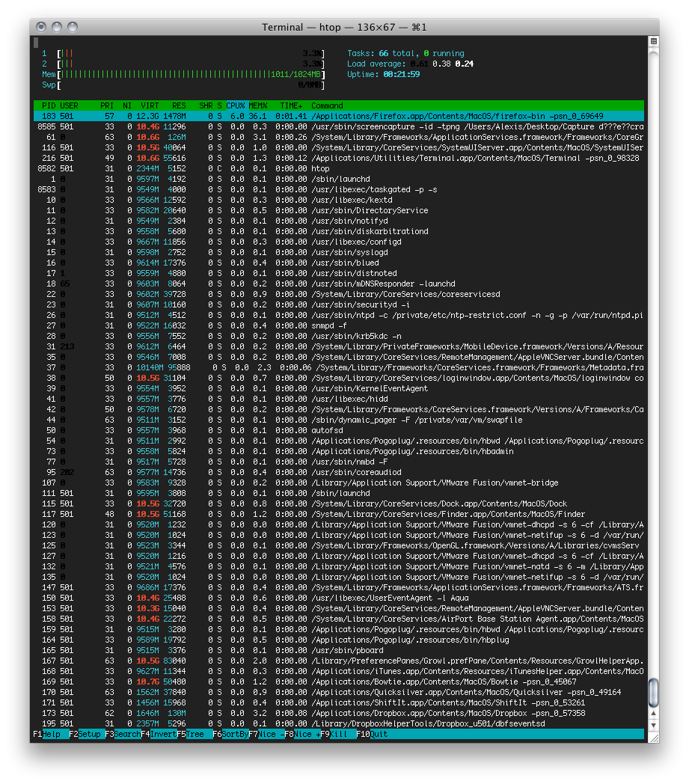
Task: Click the MEM% column header
Action: tap(258, 105)
